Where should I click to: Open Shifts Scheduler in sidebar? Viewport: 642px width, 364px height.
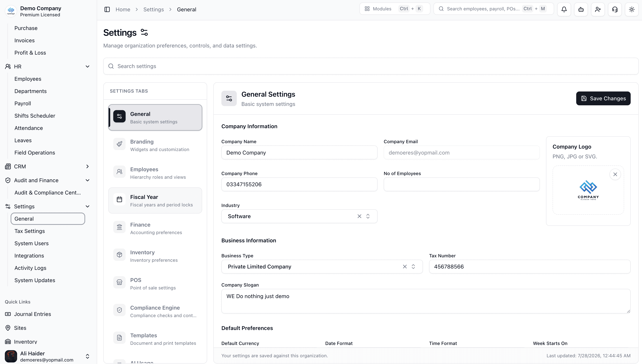click(35, 116)
